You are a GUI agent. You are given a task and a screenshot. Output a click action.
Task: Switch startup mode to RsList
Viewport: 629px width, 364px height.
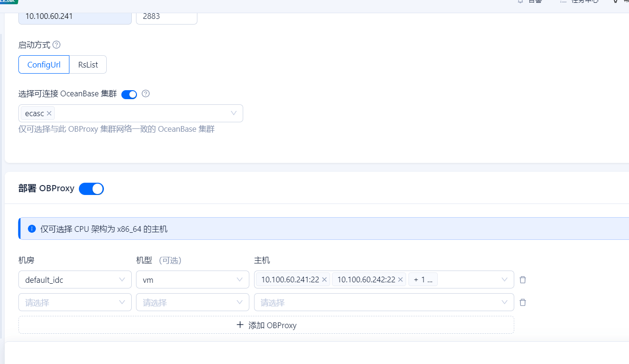88,65
